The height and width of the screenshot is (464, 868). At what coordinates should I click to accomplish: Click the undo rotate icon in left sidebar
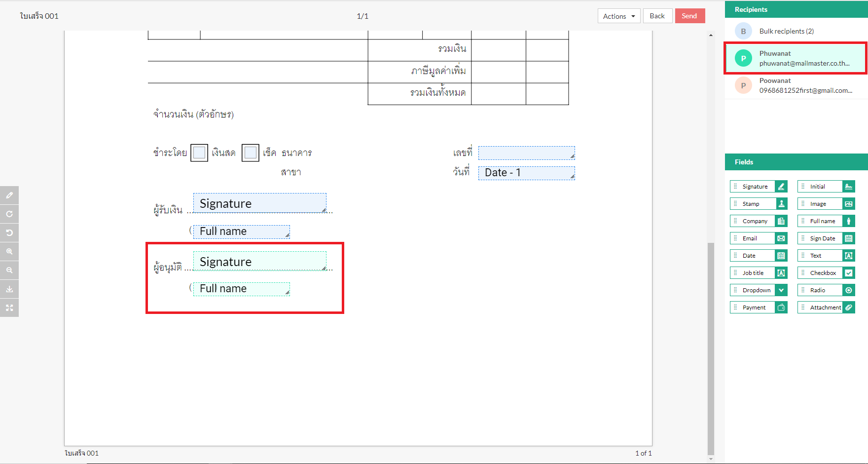coord(9,233)
